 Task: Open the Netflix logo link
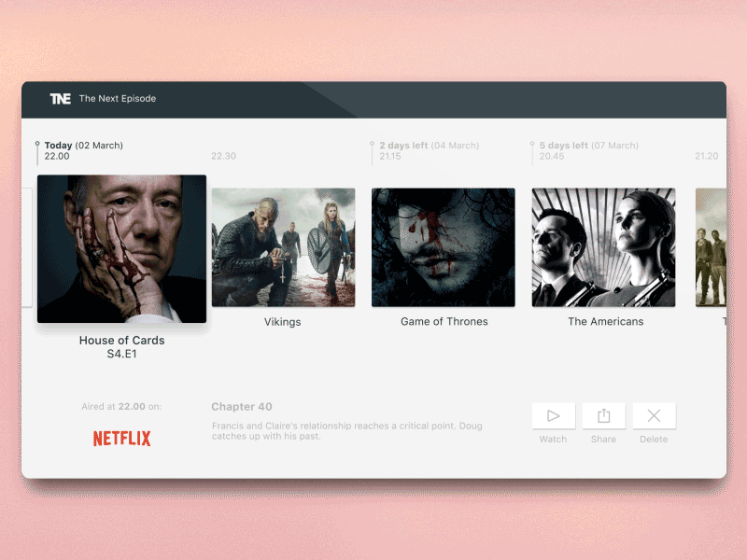pyautogui.click(x=121, y=438)
